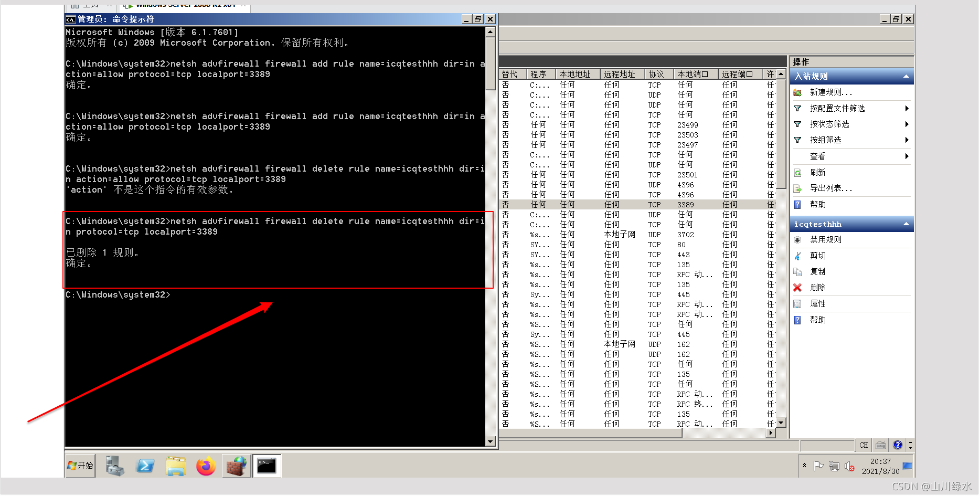The width and height of the screenshot is (980, 496).
Task: Click the New Rule (新建规则) icon
Action: point(798,92)
